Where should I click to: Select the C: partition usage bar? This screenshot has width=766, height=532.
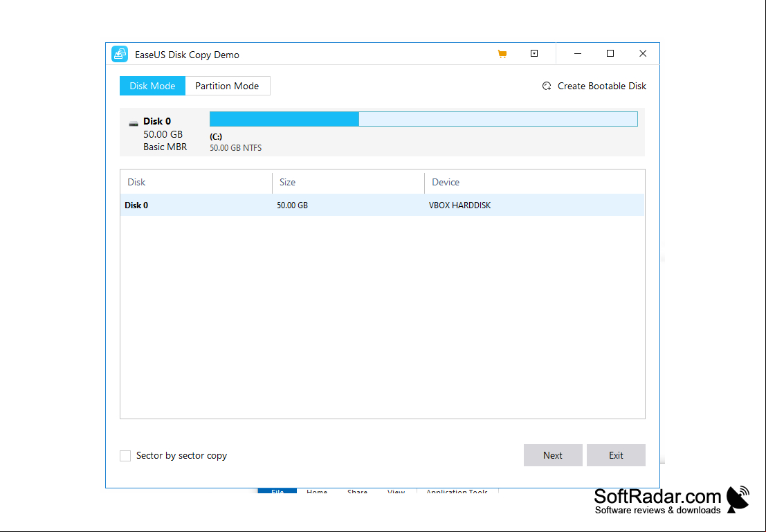[423, 119]
